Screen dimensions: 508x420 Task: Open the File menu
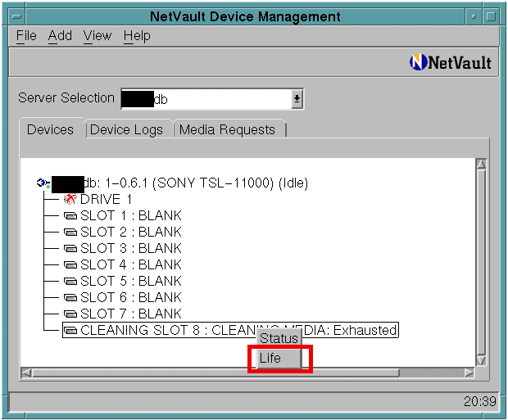pyautogui.click(x=26, y=36)
